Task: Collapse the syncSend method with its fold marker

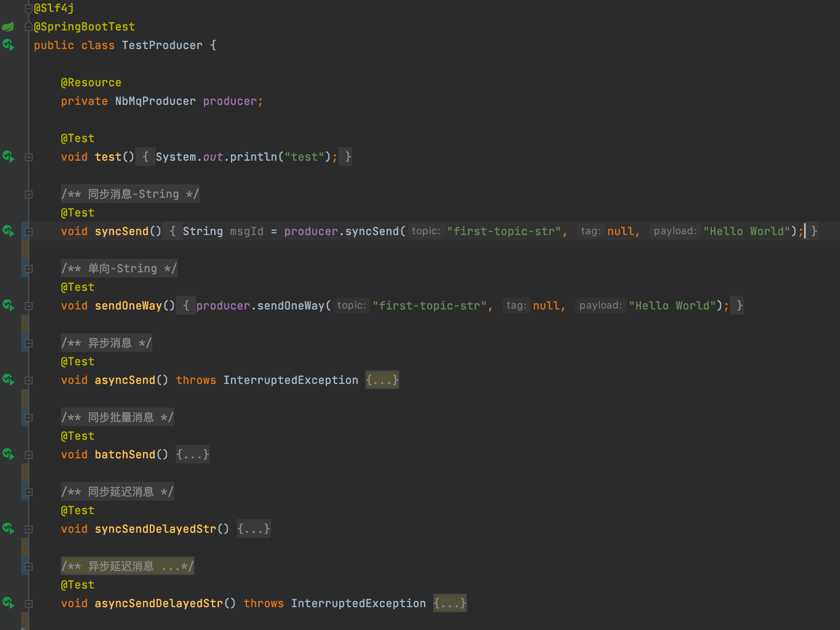Action: [28, 231]
